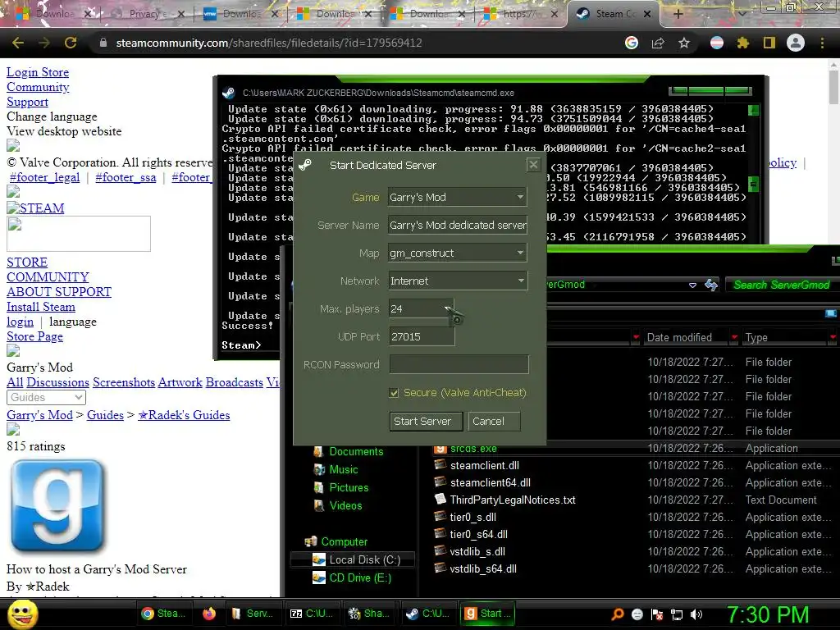This screenshot has height=630, width=840.
Task: Expand the explorer address bar dropdown arrow
Action: [x=692, y=285]
